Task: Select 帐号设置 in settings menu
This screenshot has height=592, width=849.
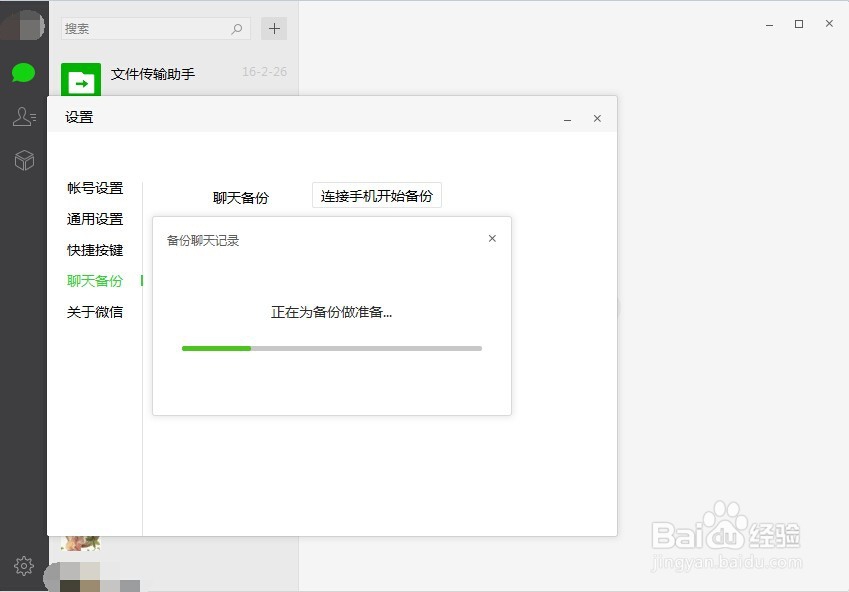Action: pos(95,188)
